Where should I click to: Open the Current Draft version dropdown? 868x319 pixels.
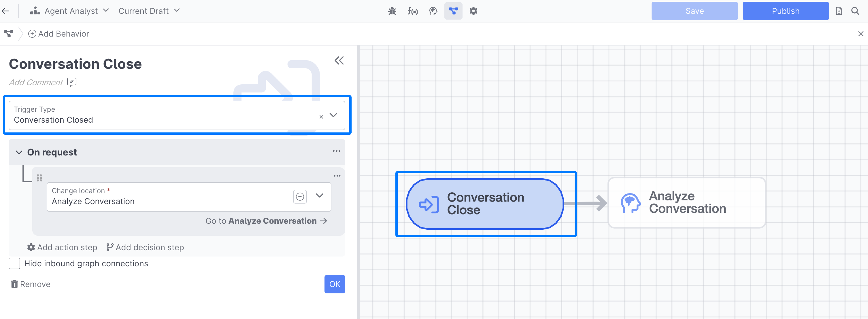(149, 11)
